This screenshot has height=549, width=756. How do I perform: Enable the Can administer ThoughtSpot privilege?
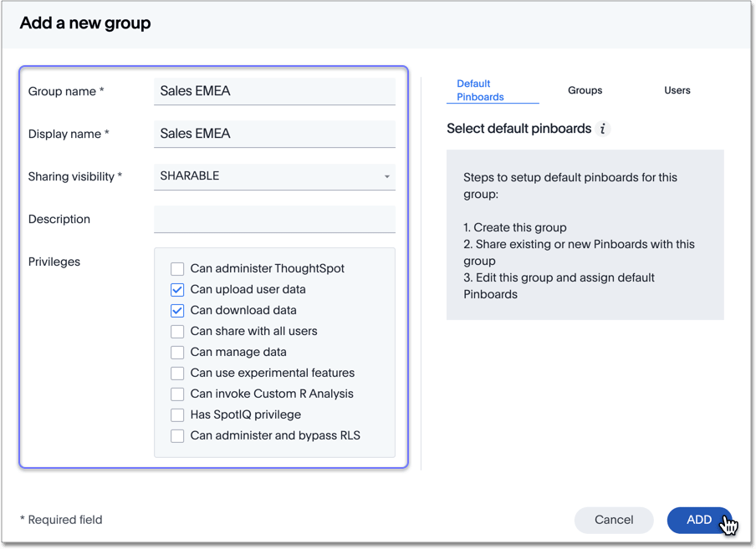coord(177,269)
